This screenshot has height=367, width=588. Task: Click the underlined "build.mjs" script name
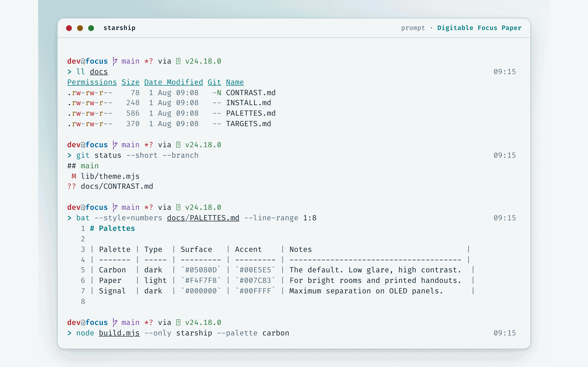click(x=119, y=333)
